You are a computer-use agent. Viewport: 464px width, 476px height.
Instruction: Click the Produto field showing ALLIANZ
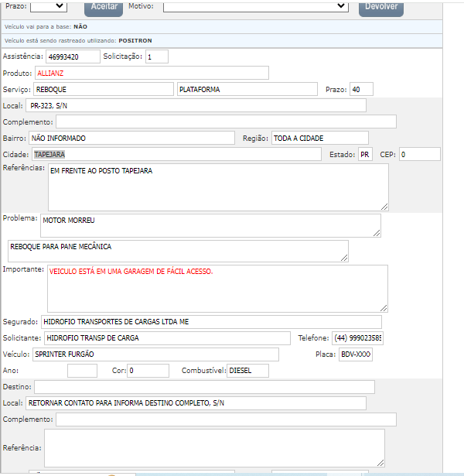click(x=152, y=73)
